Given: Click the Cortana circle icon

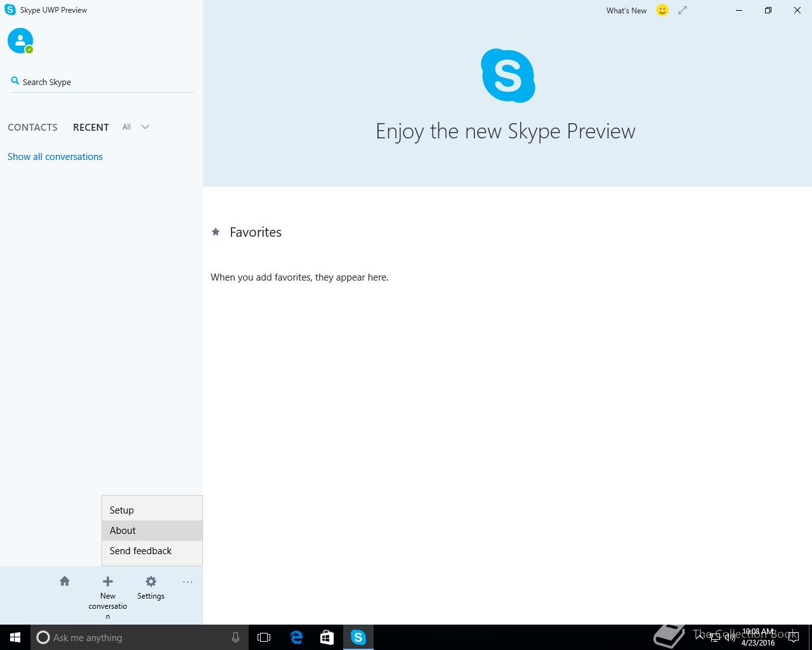Looking at the screenshot, I should [43, 637].
